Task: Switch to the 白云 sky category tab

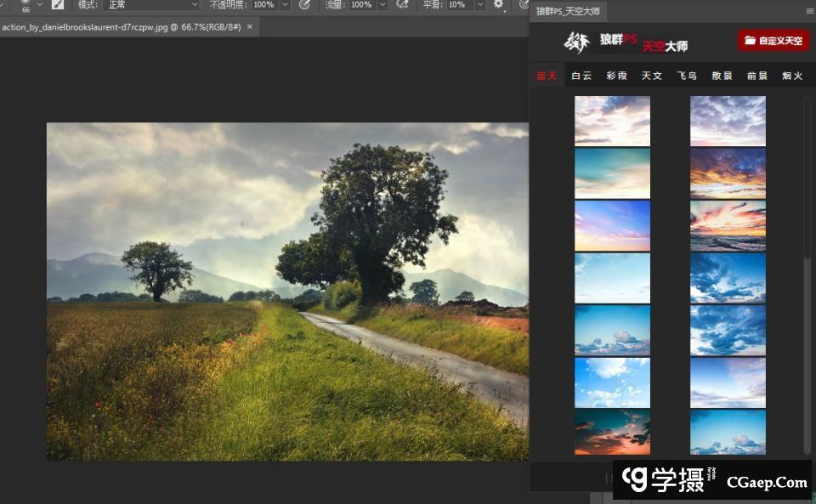Action: (x=581, y=76)
